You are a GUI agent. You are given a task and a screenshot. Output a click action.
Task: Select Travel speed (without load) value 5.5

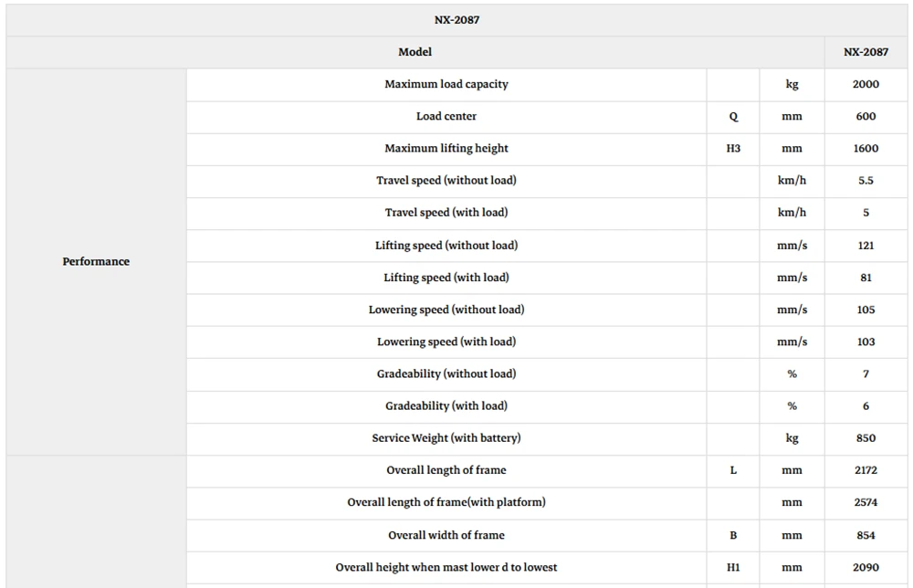pyautogui.click(x=866, y=181)
